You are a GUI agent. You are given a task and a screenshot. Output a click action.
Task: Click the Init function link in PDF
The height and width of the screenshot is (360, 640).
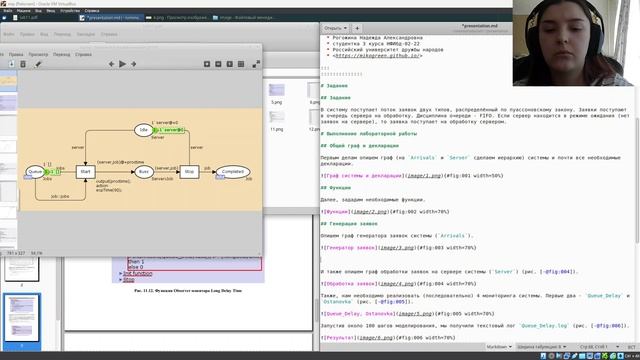pyautogui.click(x=138, y=273)
